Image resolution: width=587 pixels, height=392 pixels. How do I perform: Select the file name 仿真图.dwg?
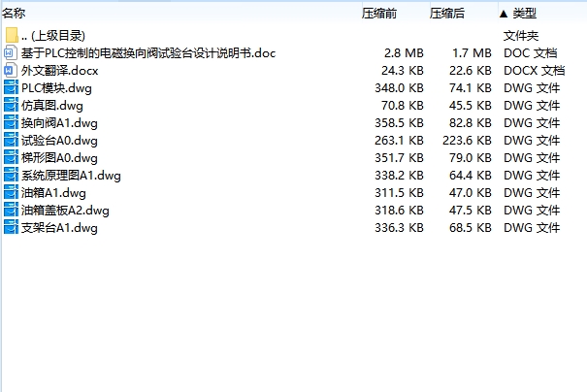[x=51, y=106]
